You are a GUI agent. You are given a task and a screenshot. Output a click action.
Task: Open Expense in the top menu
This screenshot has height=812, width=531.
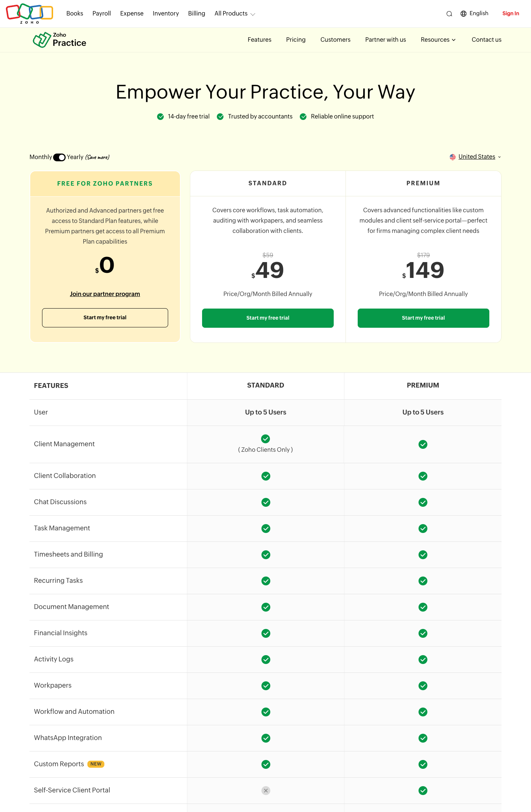(x=132, y=14)
